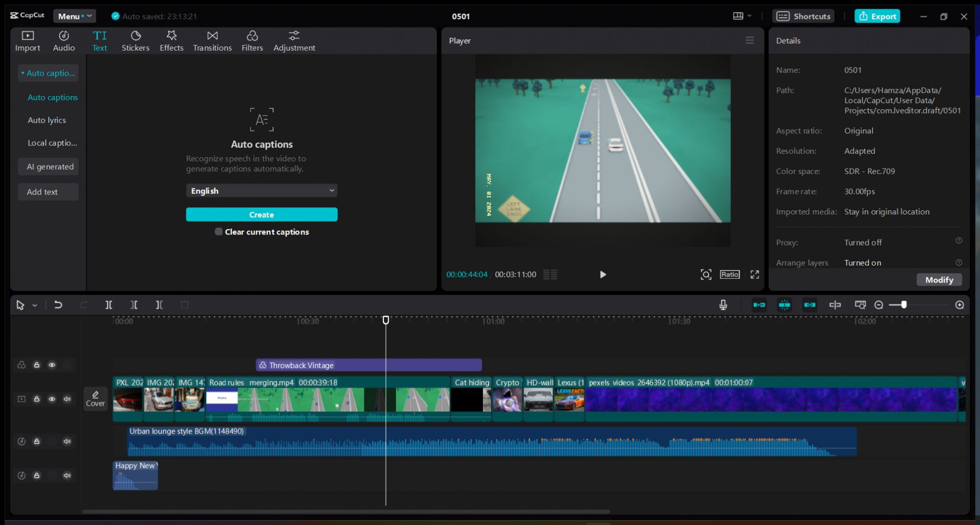Hide the main video track with eye icon
980x525 pixels.
(x=52, y=399)
